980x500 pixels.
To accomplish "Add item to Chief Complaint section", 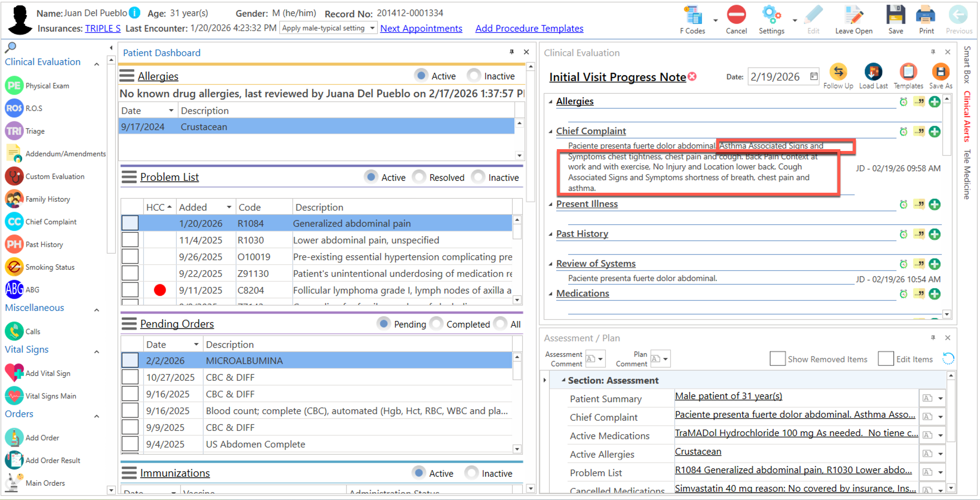I will click(x=934, y=132).
